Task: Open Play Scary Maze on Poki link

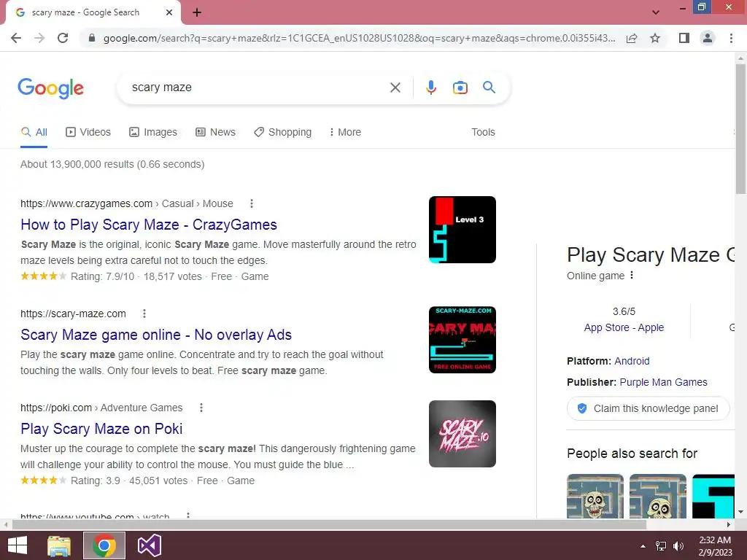Action: tap(101, 429)
